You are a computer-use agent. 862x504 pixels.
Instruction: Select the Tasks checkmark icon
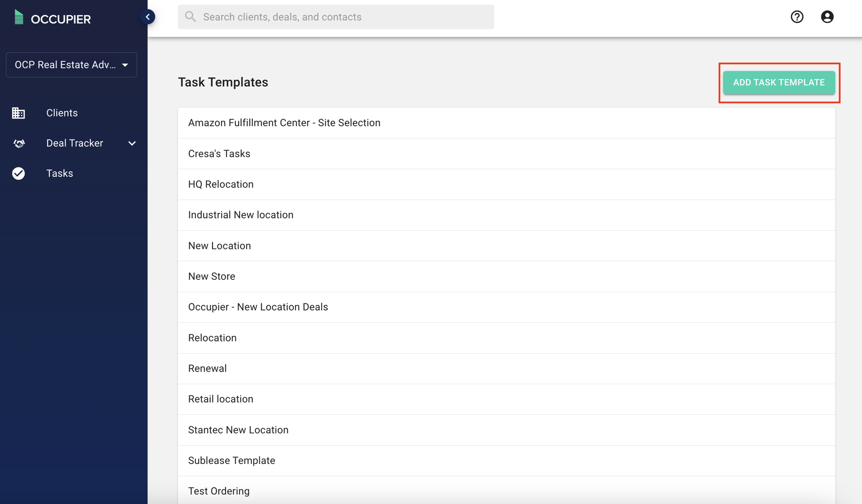pyautogui.click(x=18, y=173)
